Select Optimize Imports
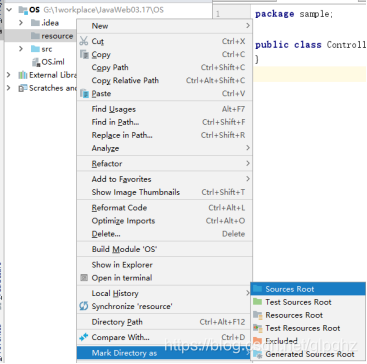 coord(165,221)
